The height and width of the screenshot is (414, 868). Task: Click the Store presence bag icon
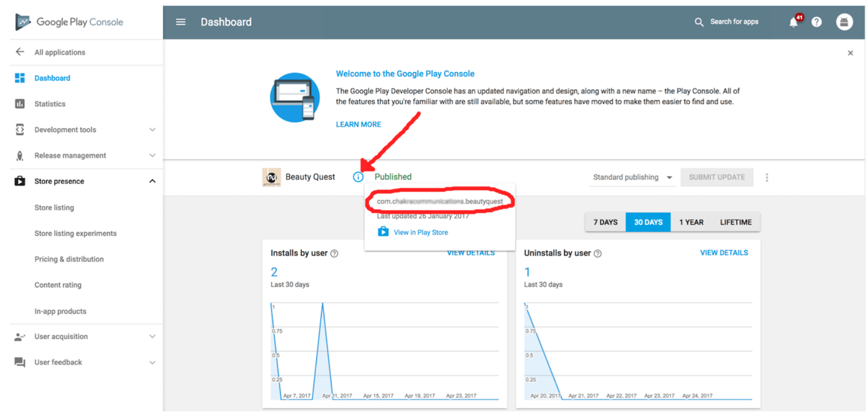point(20,181)
